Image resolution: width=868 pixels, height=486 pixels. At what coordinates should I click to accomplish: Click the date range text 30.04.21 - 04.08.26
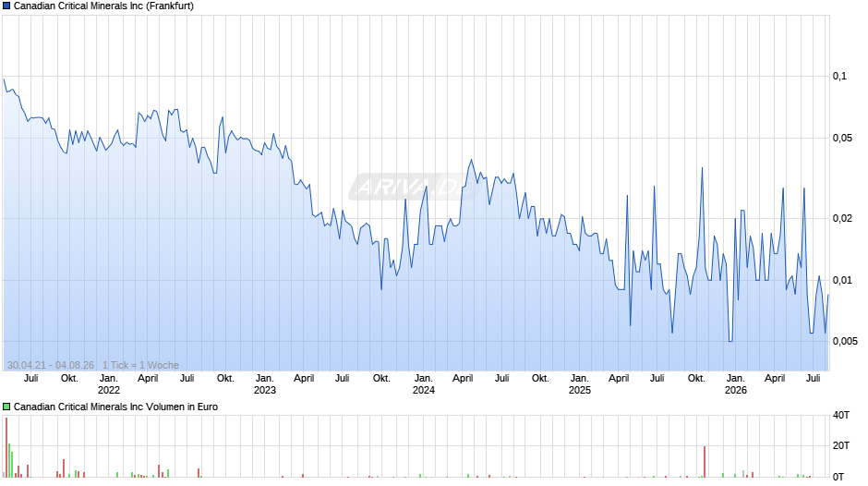pyautogui.click(x=51, y=365)
